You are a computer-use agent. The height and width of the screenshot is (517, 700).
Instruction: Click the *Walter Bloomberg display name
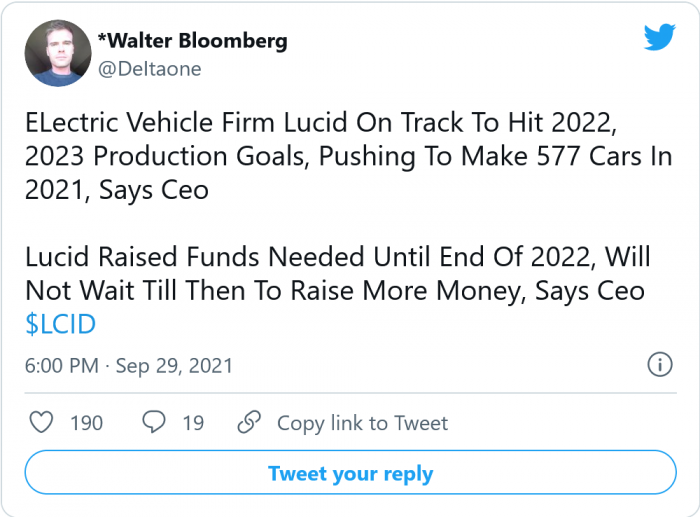192,41
